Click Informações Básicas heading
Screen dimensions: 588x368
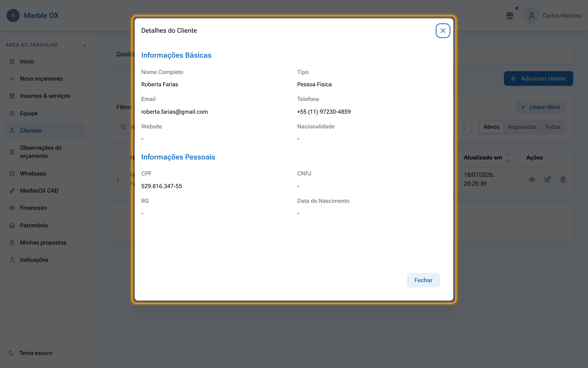[x=176, y=55]
